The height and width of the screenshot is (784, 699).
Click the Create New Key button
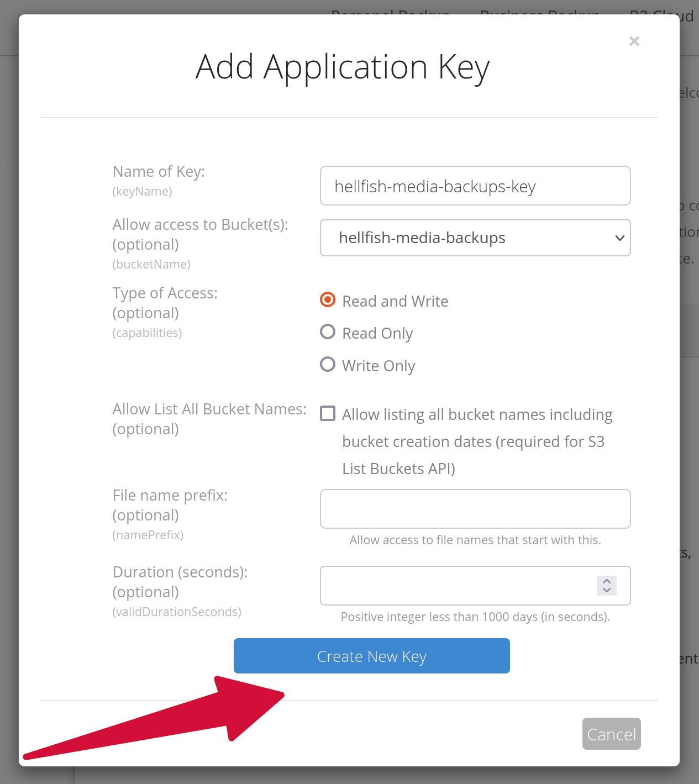coord(372,656)
